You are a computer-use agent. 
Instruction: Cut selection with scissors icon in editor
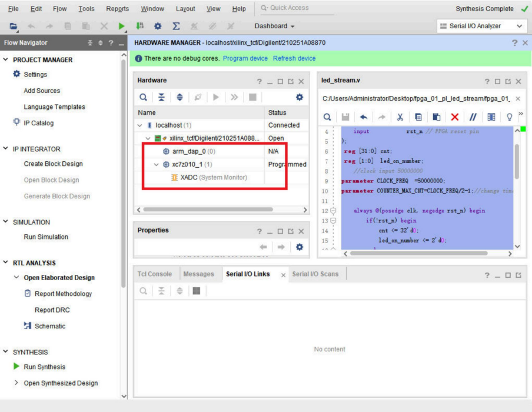coord(400,117)
